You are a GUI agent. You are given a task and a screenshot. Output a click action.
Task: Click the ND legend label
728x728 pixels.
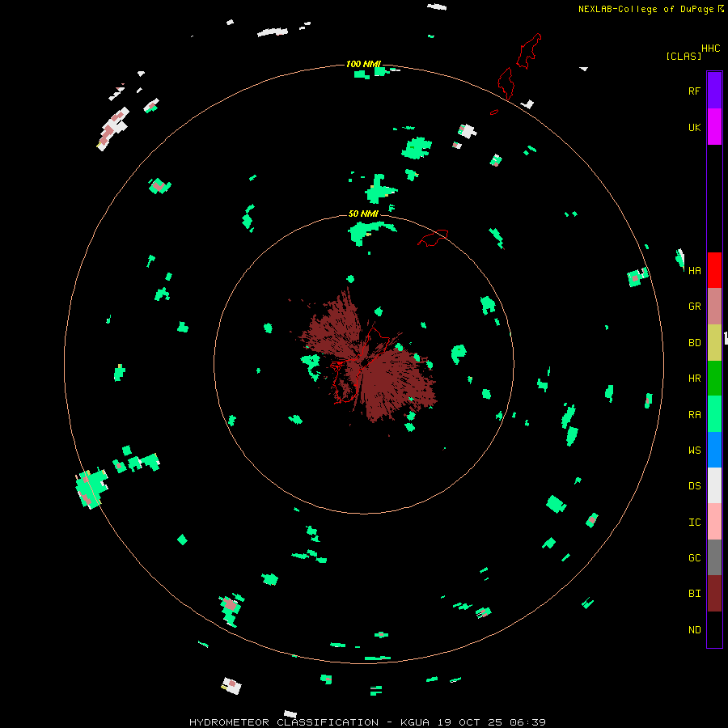pyautogui.click(x=694, y=629)
